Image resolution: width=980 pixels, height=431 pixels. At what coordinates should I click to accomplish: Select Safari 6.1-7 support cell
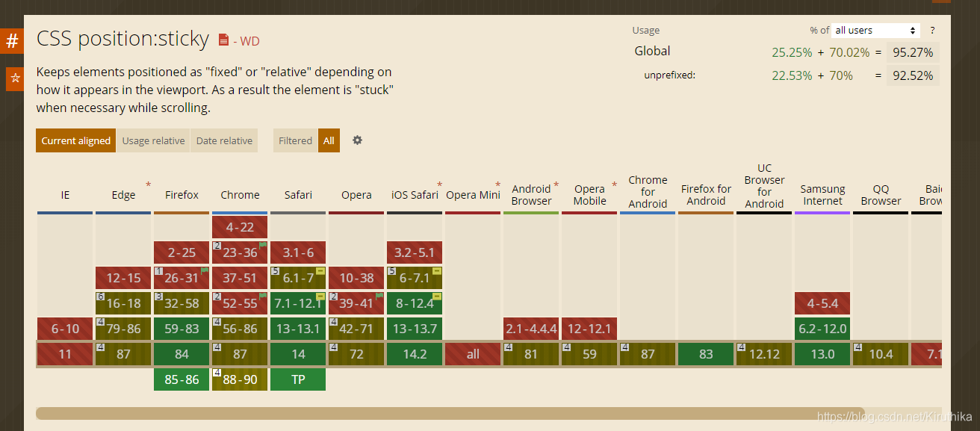pyautogui.click(x=298, y=278)
